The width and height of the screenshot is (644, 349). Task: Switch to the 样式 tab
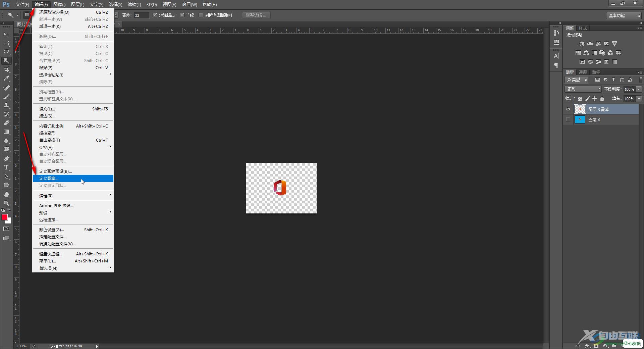[583, 28]
